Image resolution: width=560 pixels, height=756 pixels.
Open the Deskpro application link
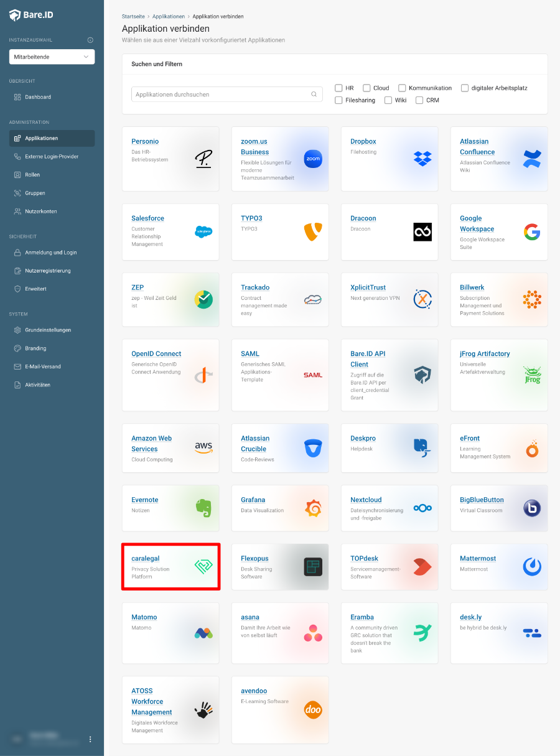pos(363,438)
